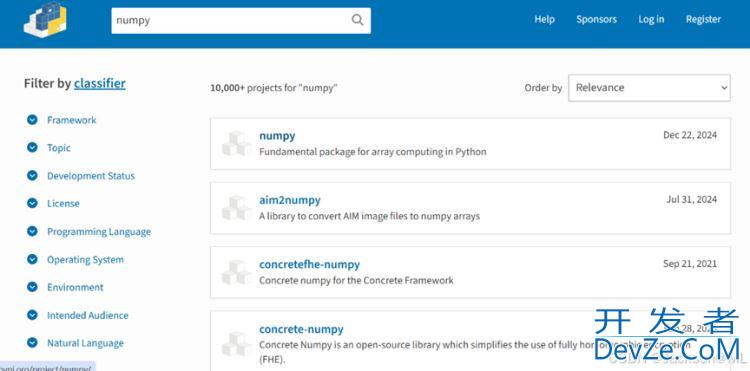Click 'Fundamental package for array computing' description
The height and width of the screenshot is (371, 750).
tap(373, 152)
